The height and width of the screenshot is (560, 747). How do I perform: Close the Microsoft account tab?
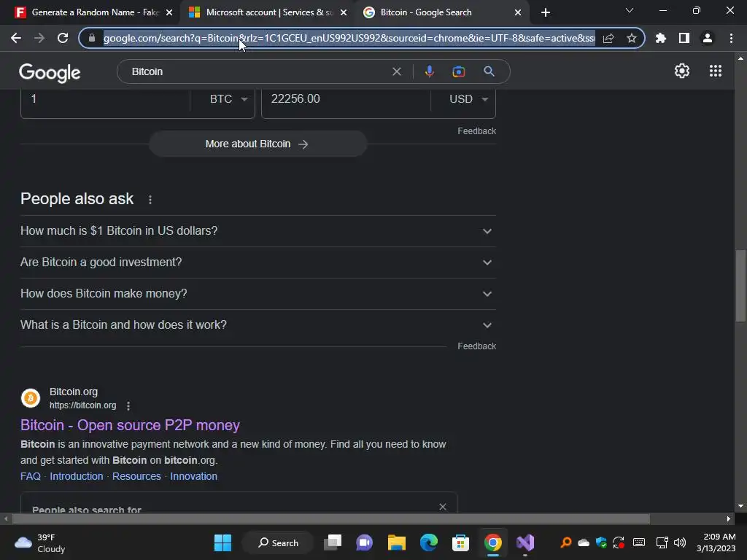pos(344,13)
